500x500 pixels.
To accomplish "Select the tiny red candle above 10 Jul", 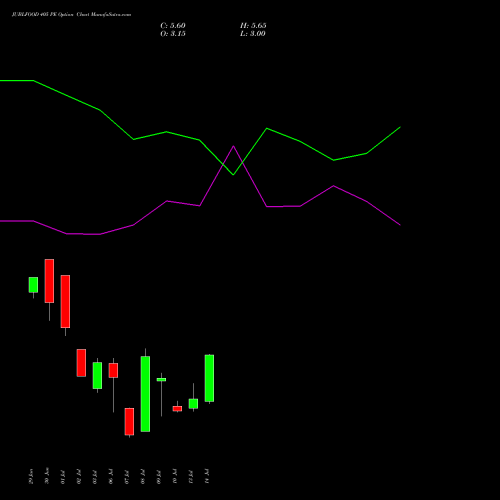I will (x=177, y=409).
